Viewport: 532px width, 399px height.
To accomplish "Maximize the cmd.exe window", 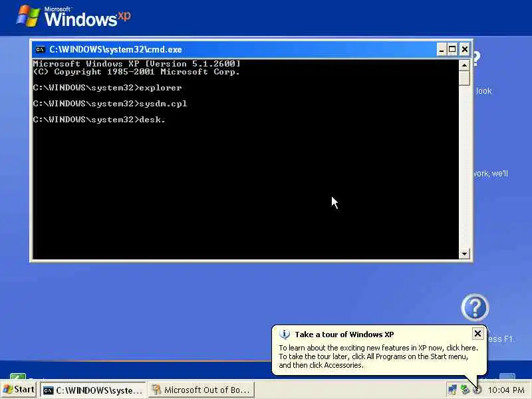I will [452, 49].
